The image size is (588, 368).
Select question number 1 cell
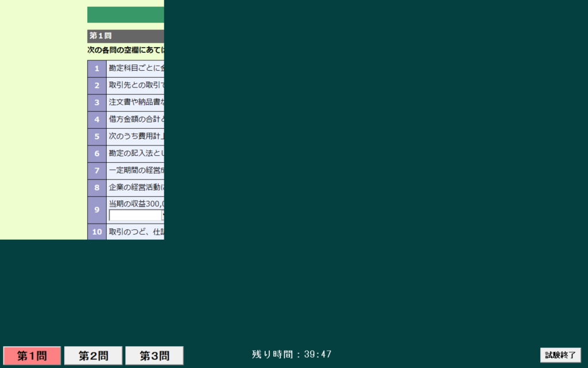97,68
